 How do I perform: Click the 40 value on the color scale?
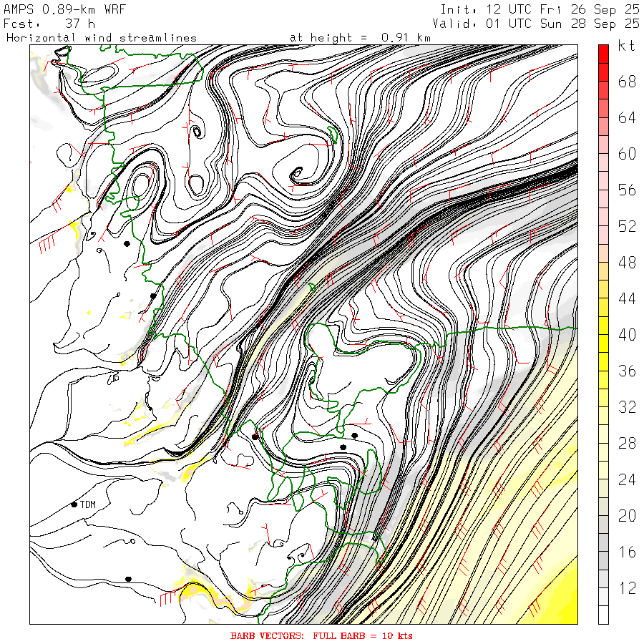tap(627, 335)
